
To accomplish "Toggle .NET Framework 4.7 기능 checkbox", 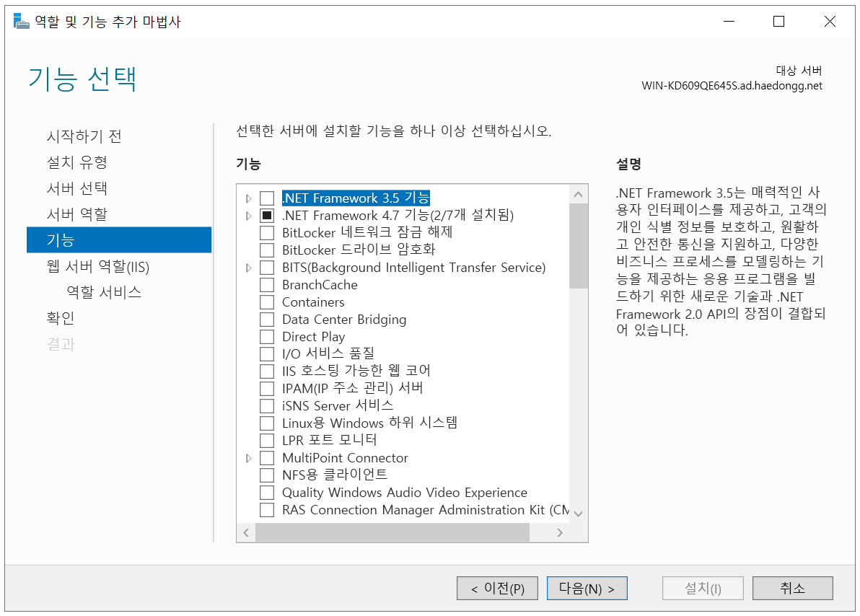I will coord(266,216).
